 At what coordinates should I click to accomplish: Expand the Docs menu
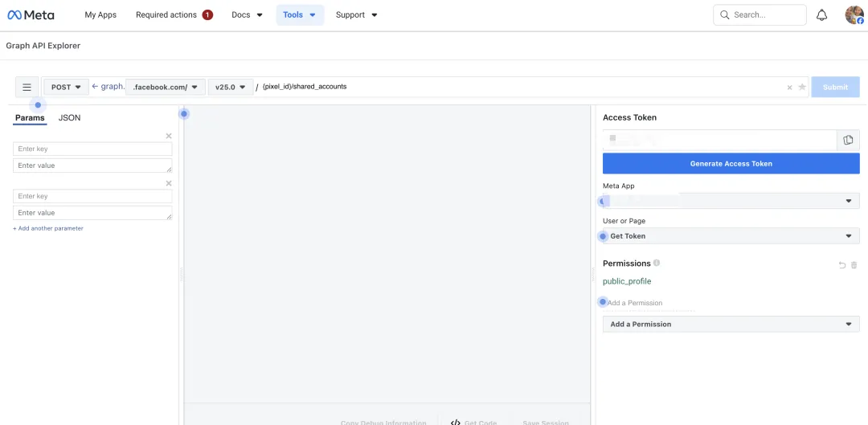[x=247, y=15]
